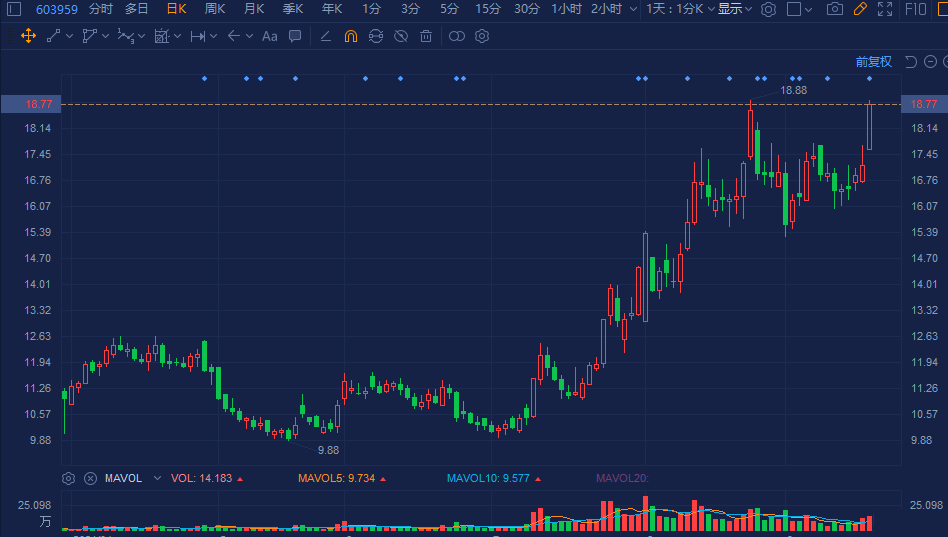Switch to 季K quarterly chart tab
Viewport: 948px width, 537px height.
[x=293, y=9]
